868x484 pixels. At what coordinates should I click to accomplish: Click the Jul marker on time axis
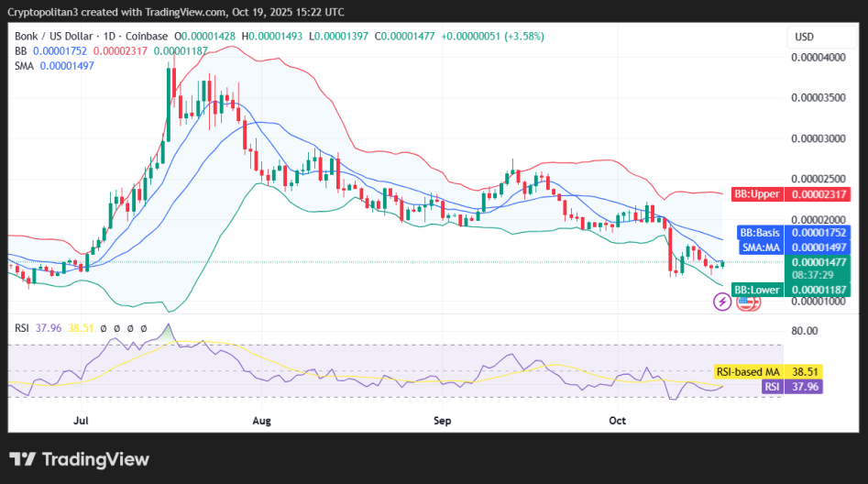pos(82,421)
